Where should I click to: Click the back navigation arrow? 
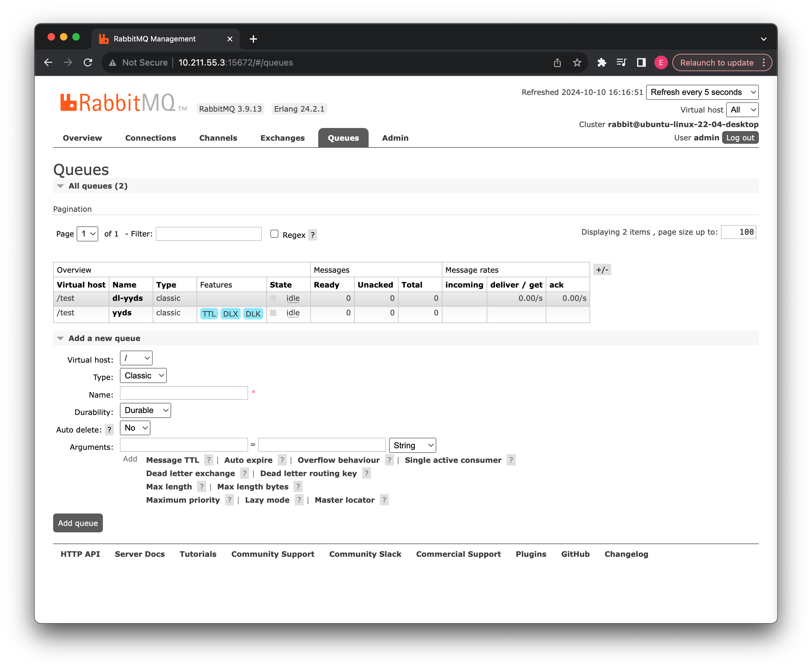coord(48,62)
